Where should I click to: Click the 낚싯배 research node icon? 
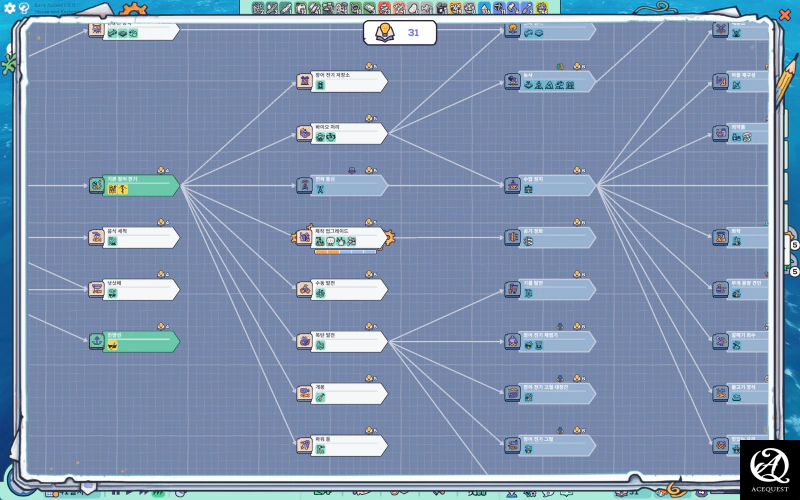(97, 289)
